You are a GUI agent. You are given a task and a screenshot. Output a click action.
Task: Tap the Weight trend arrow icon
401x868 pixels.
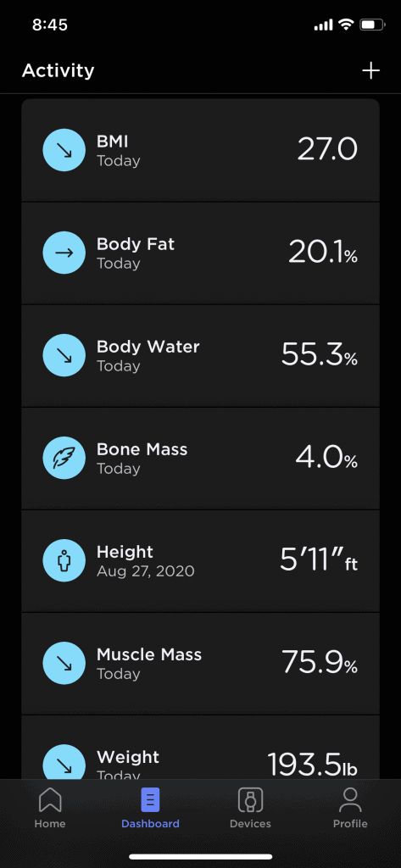(64, 762)
